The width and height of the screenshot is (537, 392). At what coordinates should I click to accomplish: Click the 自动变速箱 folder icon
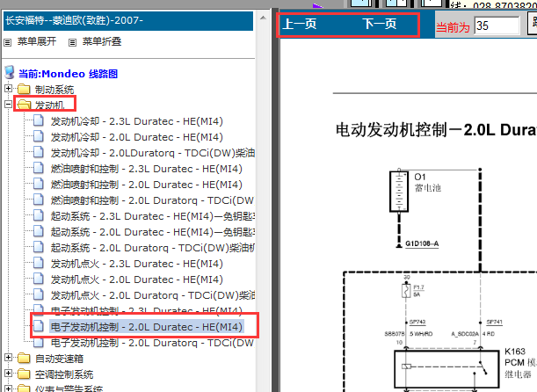(24, 358)
